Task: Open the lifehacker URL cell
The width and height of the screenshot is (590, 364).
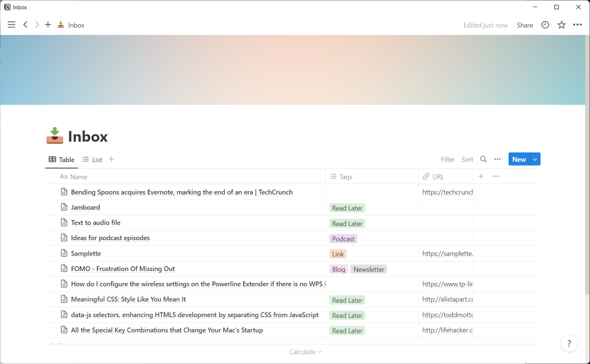Action: [x=446, y=330]
